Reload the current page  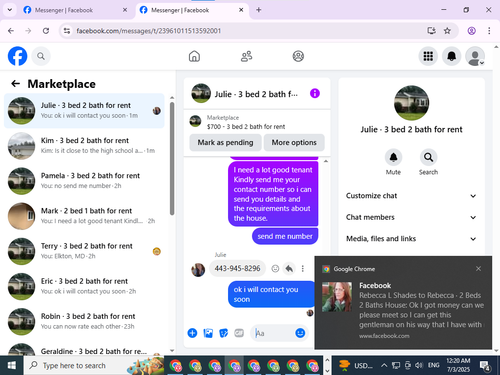point(46,31)
